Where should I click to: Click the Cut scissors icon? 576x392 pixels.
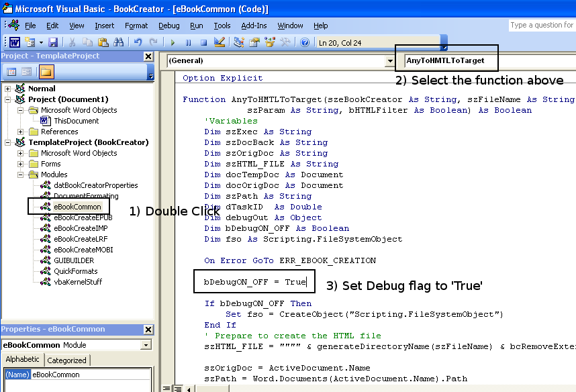pyautogui.click(x=72, y=42)
